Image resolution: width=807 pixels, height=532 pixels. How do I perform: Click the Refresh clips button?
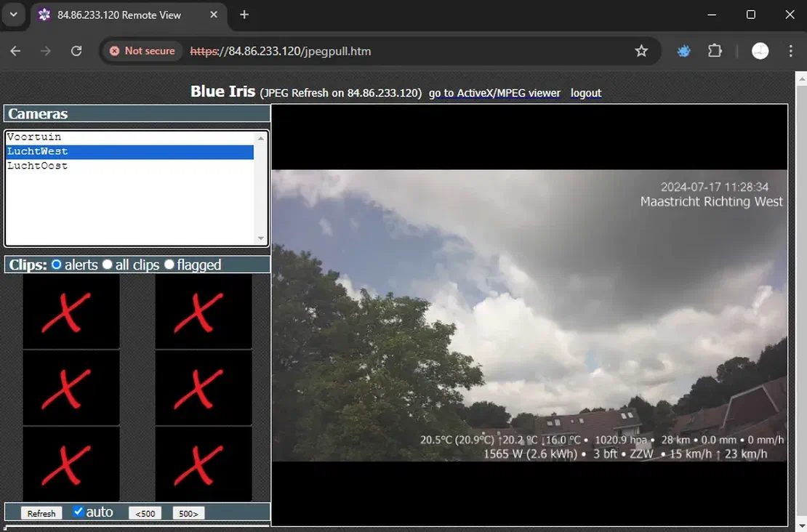(x=41, y=512)
